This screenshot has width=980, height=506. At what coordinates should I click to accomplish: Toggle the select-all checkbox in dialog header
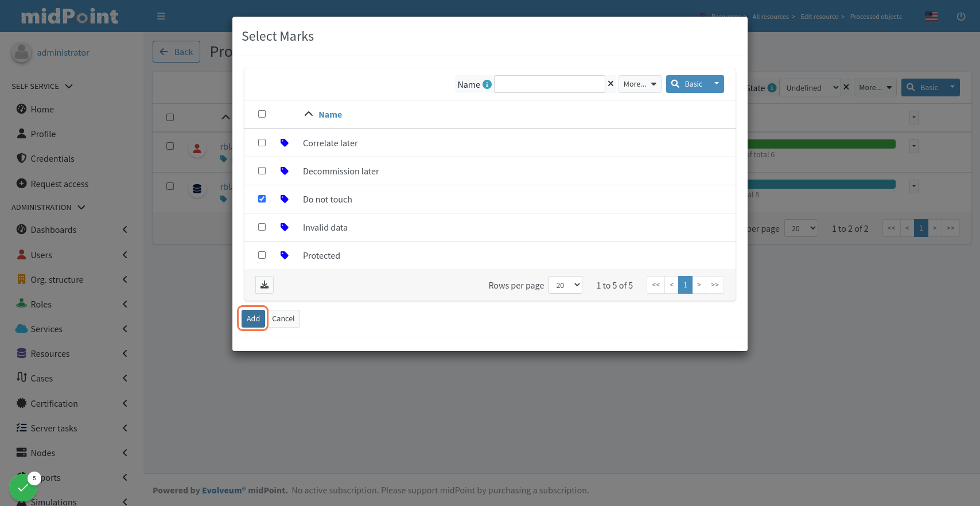point(262,114)
